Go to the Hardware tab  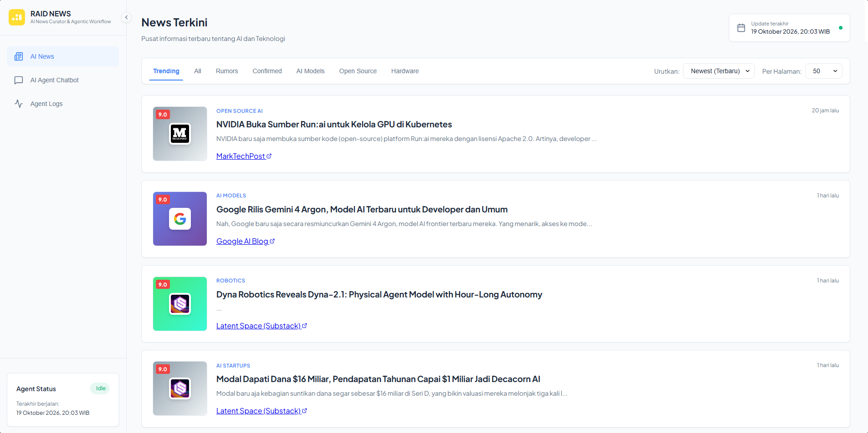tap(405, 71)
